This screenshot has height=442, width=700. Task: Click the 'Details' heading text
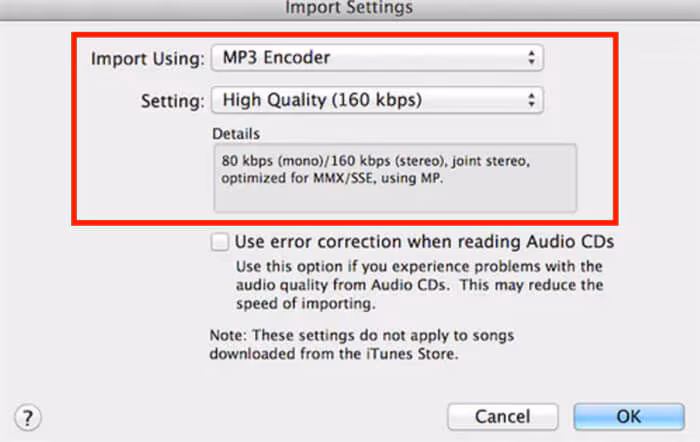[235, 133]
